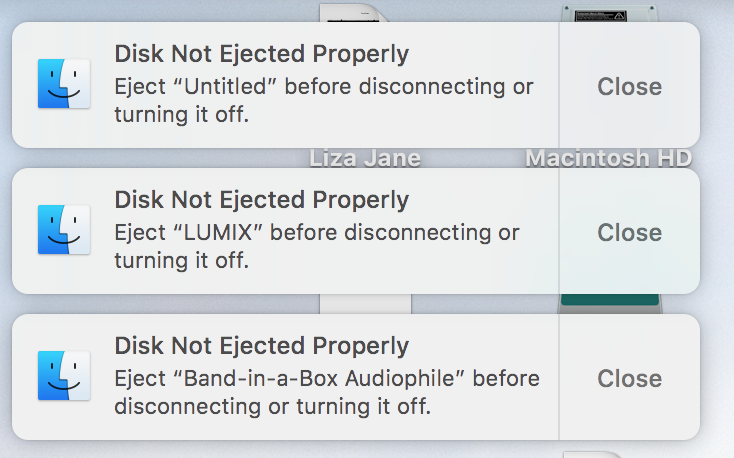Viewport: 734px width, 458px height.
Task: Click white document icon between LUMIX and Band-in-a-Box notifications
Action: 364,304
